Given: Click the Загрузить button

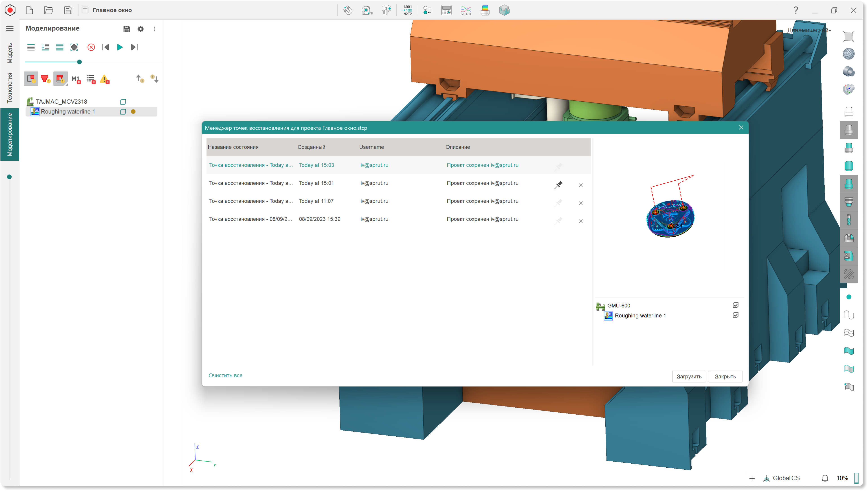Looking at the screenshot, I should (x=689, y=376).
